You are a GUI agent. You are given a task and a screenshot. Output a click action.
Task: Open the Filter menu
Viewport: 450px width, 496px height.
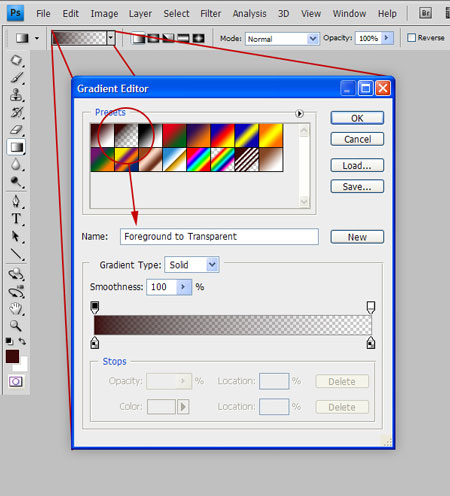(x=210, y=14)
